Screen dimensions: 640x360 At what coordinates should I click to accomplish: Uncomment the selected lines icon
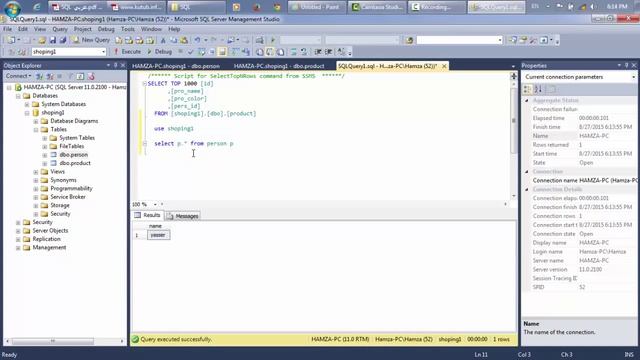(304, 52)
